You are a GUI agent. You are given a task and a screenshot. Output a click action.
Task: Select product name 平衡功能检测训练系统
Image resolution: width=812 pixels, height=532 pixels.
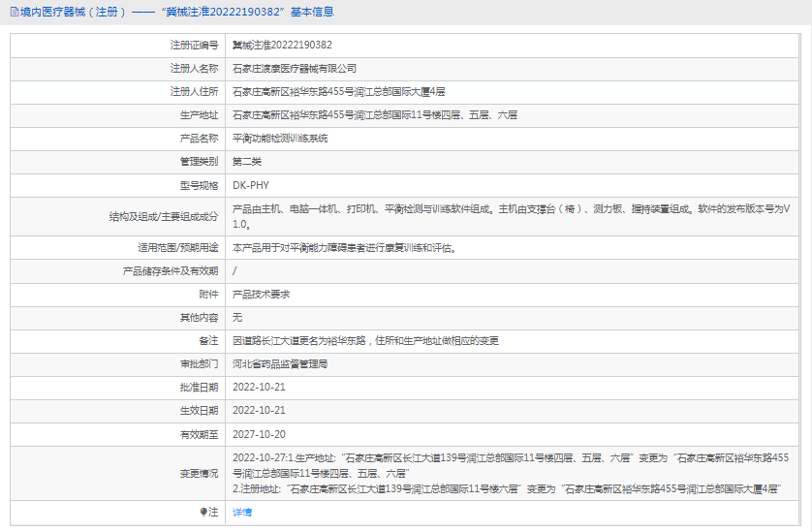(280, 139)
